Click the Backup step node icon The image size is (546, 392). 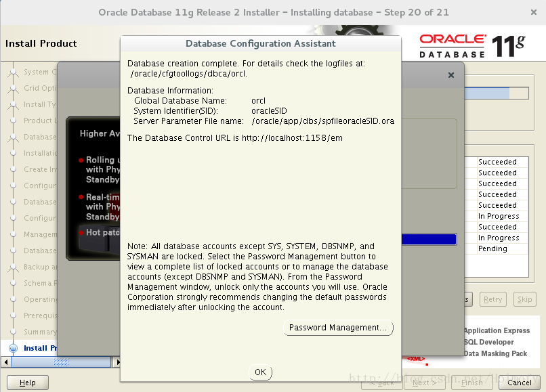pyautogui.click(x=14, y=267)
